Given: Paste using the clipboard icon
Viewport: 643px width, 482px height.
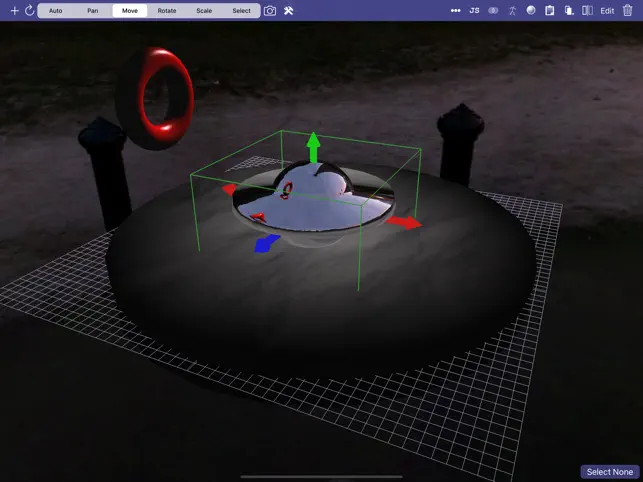Looking at the screenshot, I should pyautogui.click(x=550, y=11).
